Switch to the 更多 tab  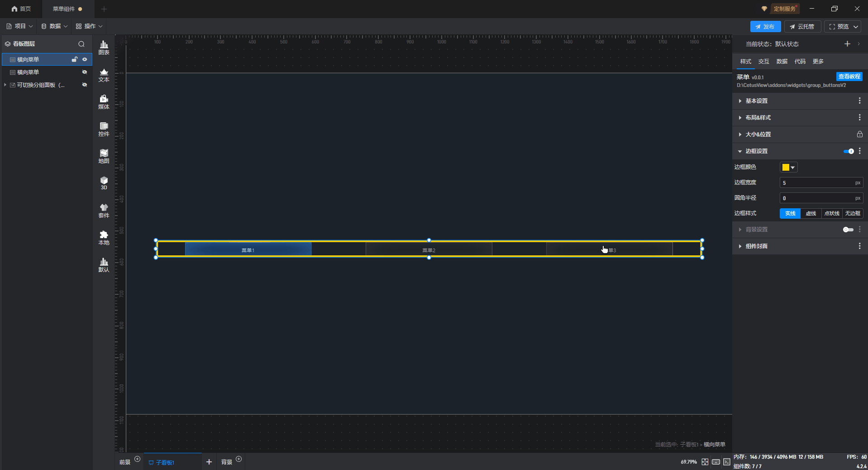coord(818,62)
